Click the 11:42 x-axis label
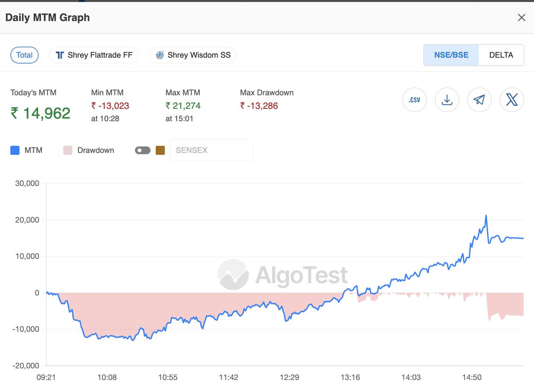 point(229,377)
